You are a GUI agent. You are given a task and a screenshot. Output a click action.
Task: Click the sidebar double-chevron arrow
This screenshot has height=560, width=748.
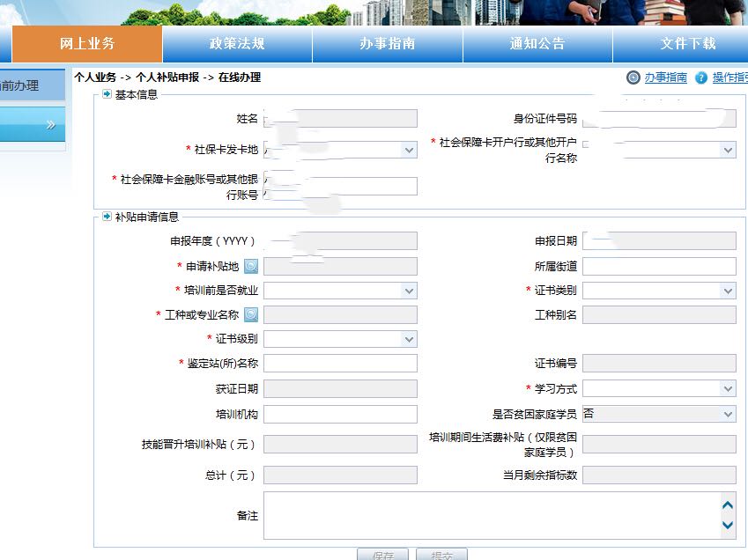(51, 125)
